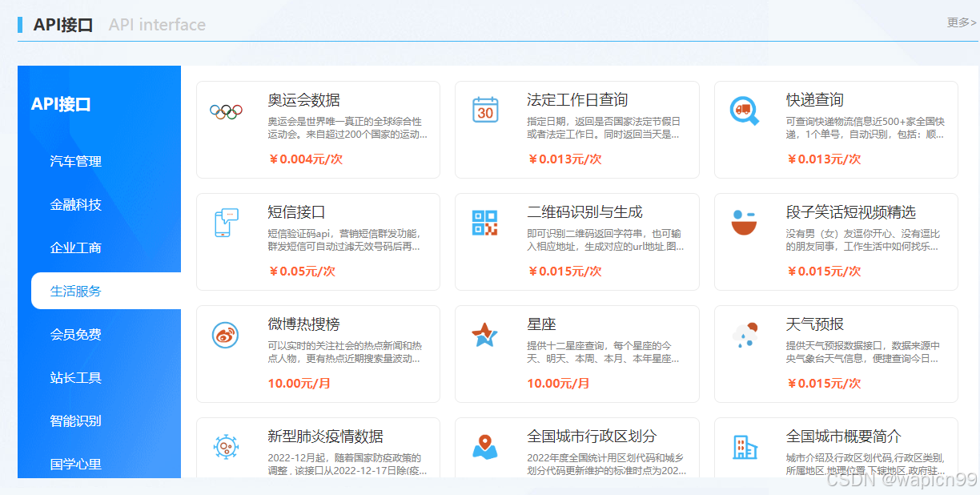Click ¥0.013元/次 under 快递查询

click(x=824, y=159)
